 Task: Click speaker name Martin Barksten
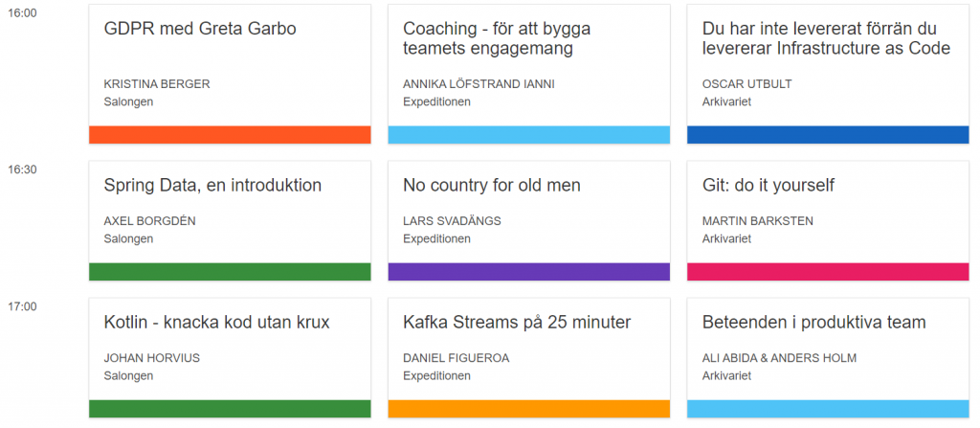click(x=758, y=221)
